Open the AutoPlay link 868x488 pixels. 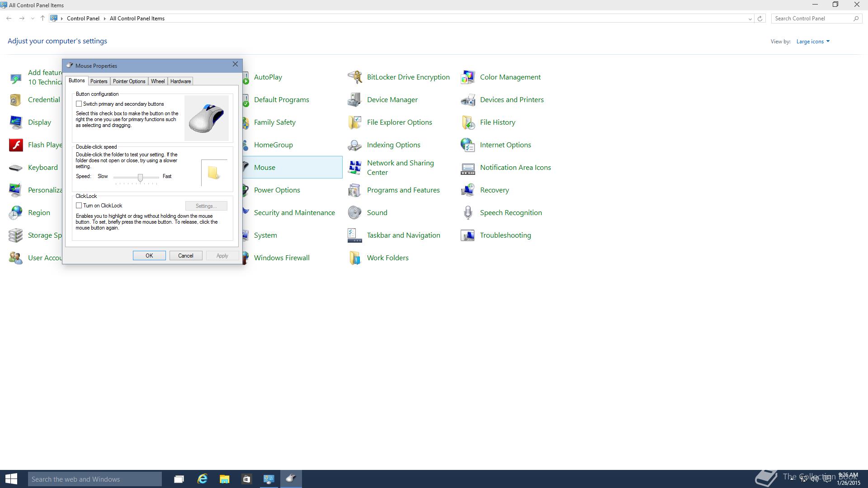pos(268,77)
